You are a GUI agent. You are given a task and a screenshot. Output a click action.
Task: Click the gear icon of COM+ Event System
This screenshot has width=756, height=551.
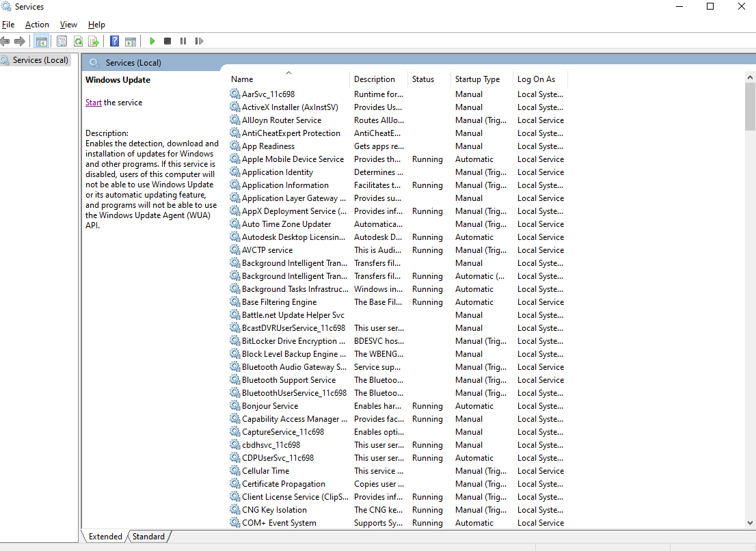(235, 522)
